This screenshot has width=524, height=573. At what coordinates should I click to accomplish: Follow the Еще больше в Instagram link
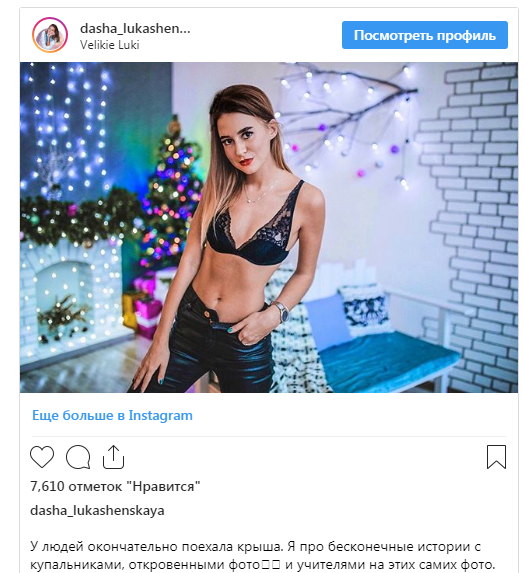pyautogui.click(x=112, y=415)
